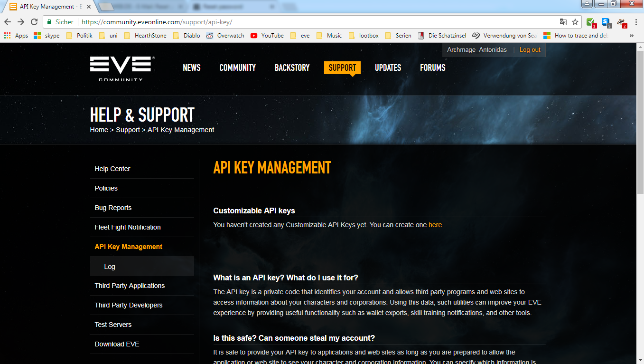Show more bookmarks with the double chevron
The width and height of the screenshot is (644, 364).
[x=632, y=36]
